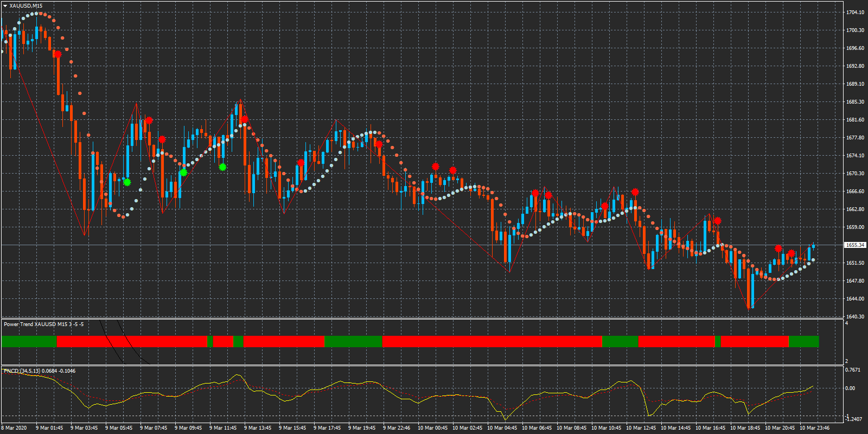Click the XAUUSD,M15 chart title text
The height and width of the screenshot is (434, 868).
pyautogui.click(x=25, y=6)
